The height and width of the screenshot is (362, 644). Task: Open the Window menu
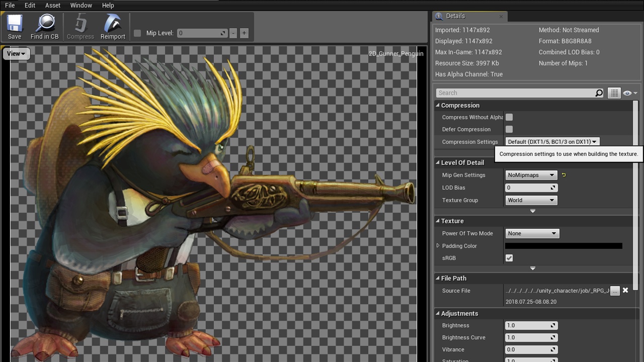click(81, 5)
